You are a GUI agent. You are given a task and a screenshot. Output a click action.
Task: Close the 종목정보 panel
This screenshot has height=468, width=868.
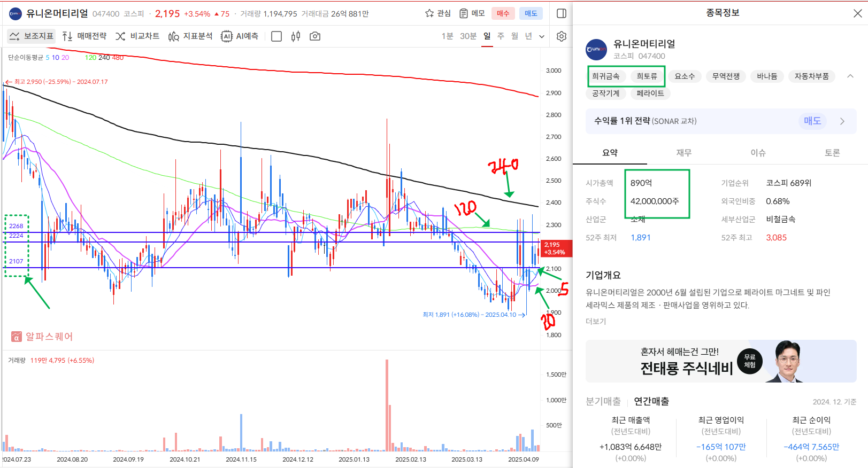(x=857, y=13)
